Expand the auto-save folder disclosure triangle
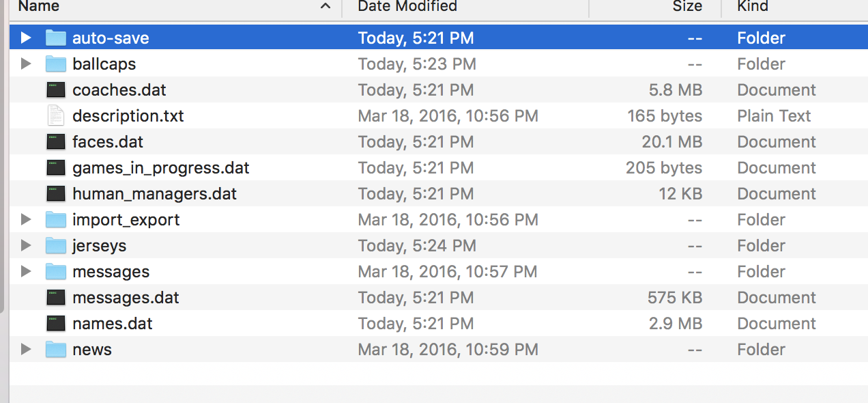The image size is (868, 403). 26,38
